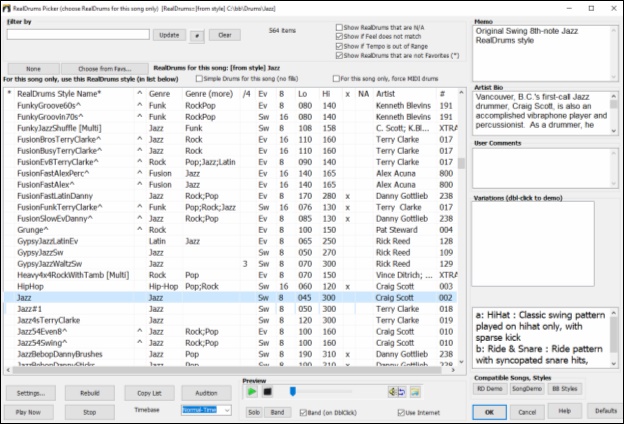Click the None button
This screenshot has height=424, width=624.
(x=33, y=68)
